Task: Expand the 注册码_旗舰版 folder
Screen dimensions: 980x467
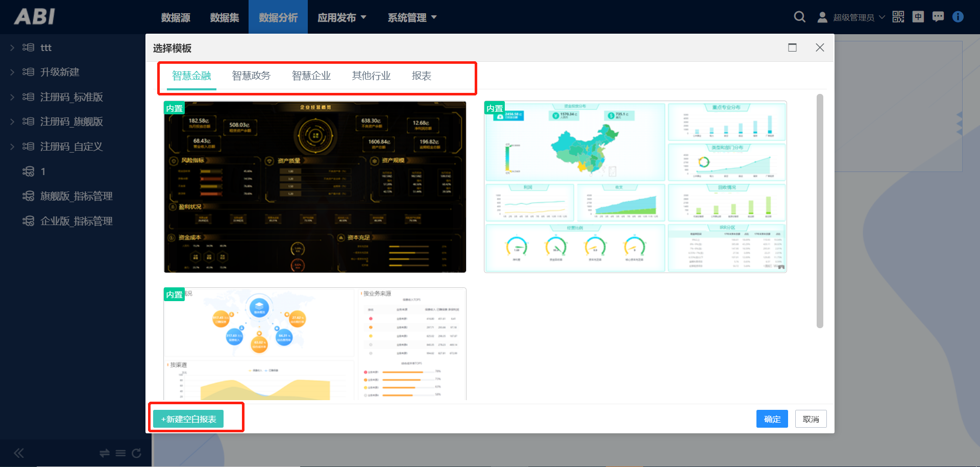Action: coord(12,121)
